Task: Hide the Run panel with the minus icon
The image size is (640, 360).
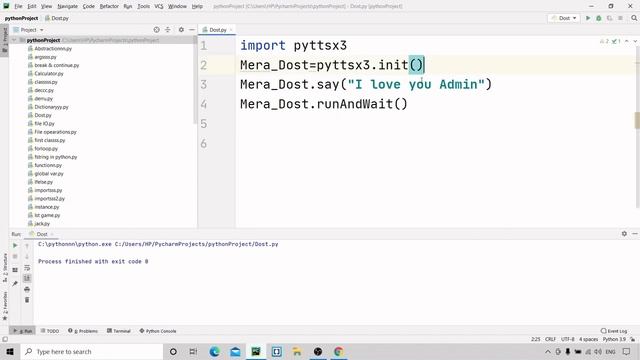Action: tap(635, 234)
